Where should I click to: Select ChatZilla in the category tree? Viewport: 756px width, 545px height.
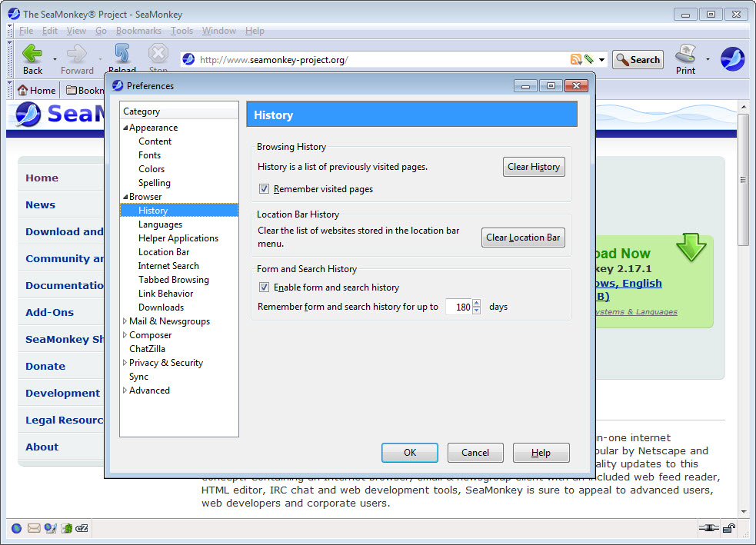point(147,349)
